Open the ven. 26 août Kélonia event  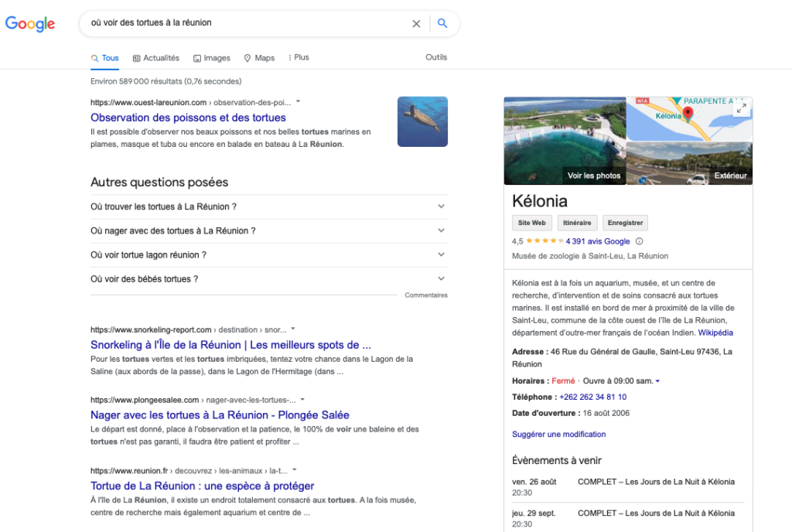pyautogui.click(x=628, y=487)
